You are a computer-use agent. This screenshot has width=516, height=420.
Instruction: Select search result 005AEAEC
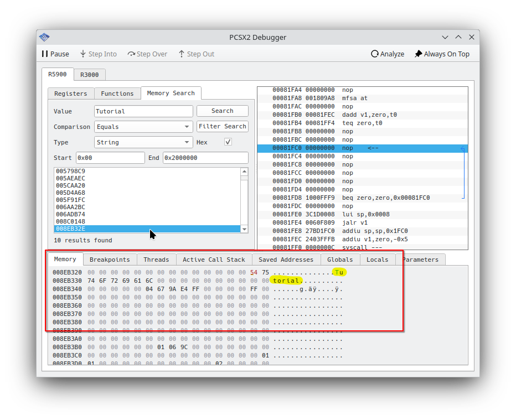point(147,178)
